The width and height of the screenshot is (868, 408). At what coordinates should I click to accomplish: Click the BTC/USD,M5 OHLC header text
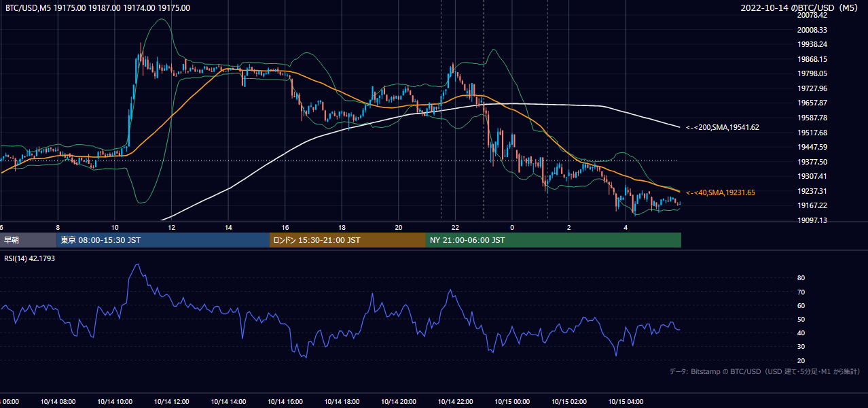coord(98,8)
